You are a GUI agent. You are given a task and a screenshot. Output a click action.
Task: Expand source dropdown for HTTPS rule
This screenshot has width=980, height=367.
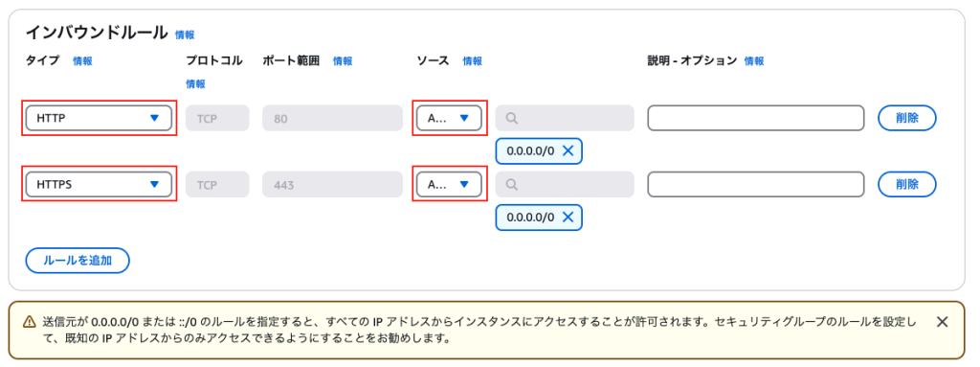[450, 185]
